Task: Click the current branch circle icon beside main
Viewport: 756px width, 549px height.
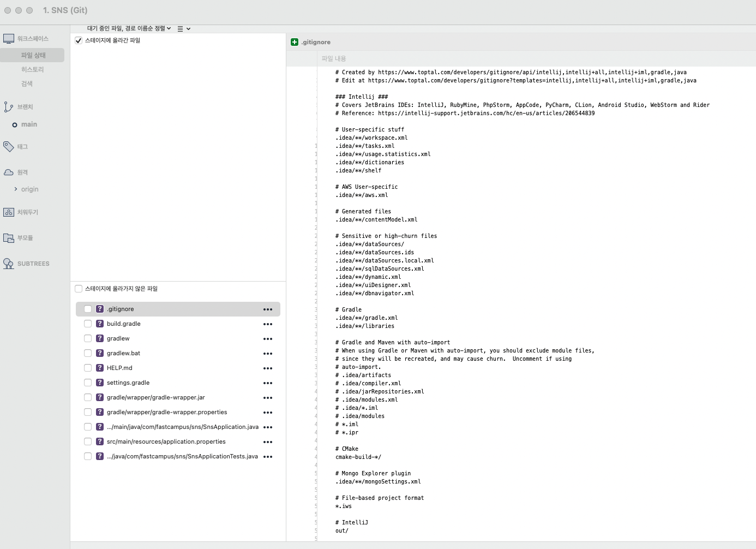Action: click(15, 125)
